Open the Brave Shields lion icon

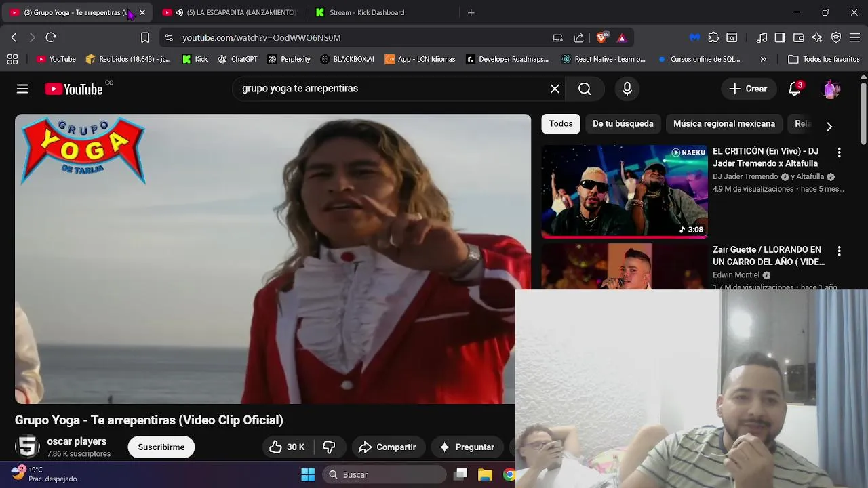tap(602, 37)
